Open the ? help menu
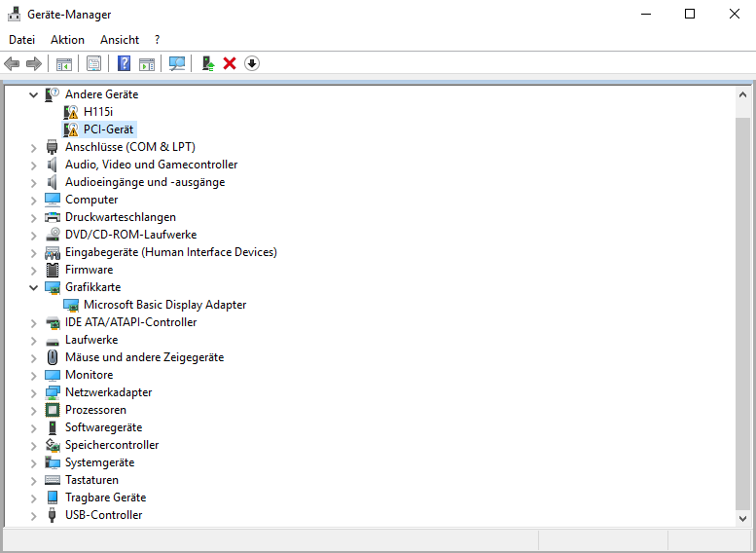 pos(158,40)
